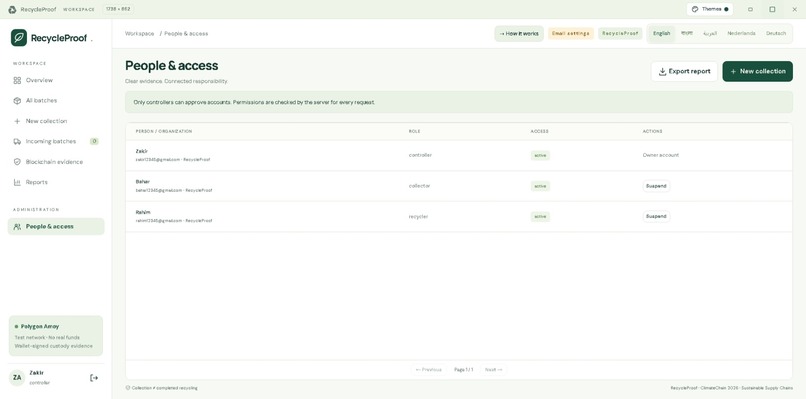This screenshot has height=399, width=806.
Task: Click the Reports chart icon
Action: 17,182
